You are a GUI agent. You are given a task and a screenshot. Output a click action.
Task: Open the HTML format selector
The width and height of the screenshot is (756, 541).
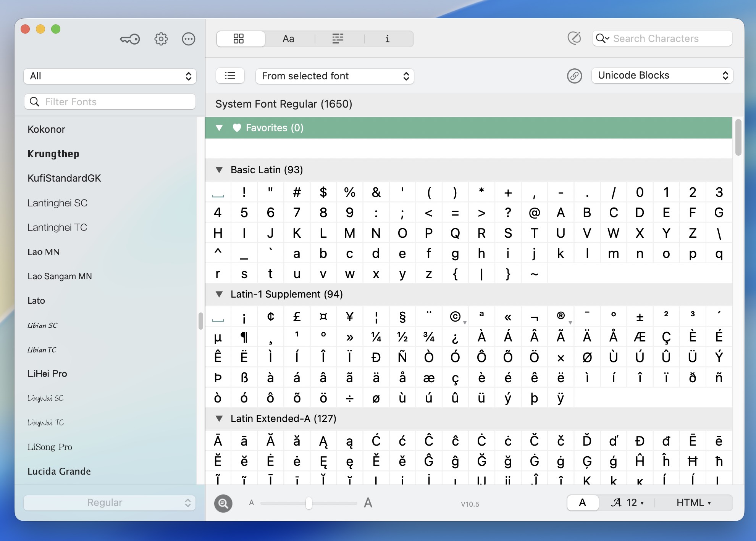click(693, 502)
